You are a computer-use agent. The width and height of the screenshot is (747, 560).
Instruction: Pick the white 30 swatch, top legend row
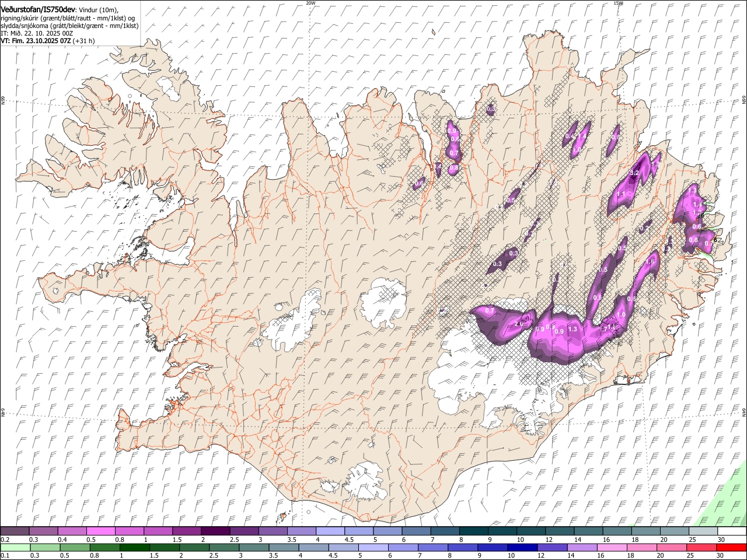coord(732,531)
